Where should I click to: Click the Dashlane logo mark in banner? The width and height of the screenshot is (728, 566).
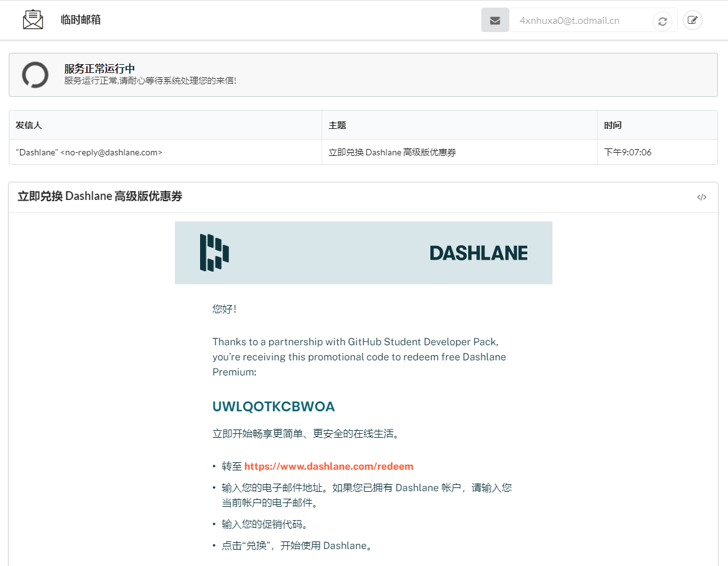coord(214,253)
